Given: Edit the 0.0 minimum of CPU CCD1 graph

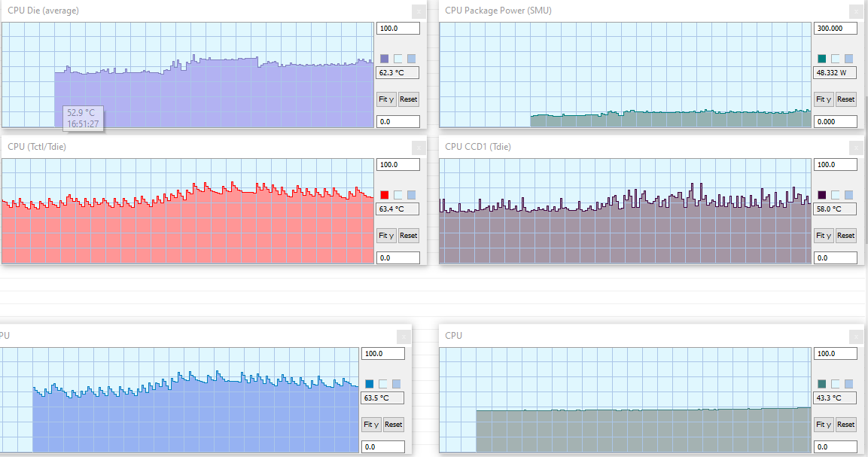Looking at the screenshot, I should pyautogui.click(x=835, y=257).
